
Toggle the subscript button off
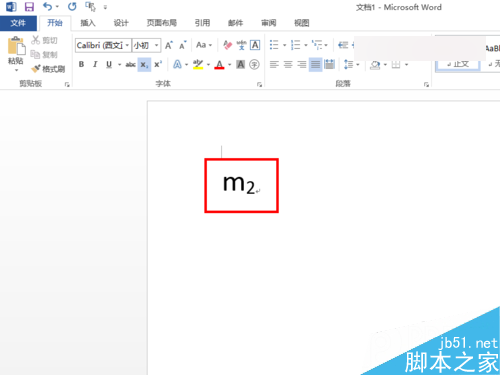pos(144,64)
